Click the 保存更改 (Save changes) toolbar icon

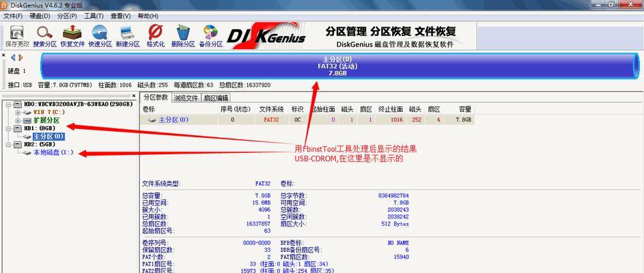(17, 36)
